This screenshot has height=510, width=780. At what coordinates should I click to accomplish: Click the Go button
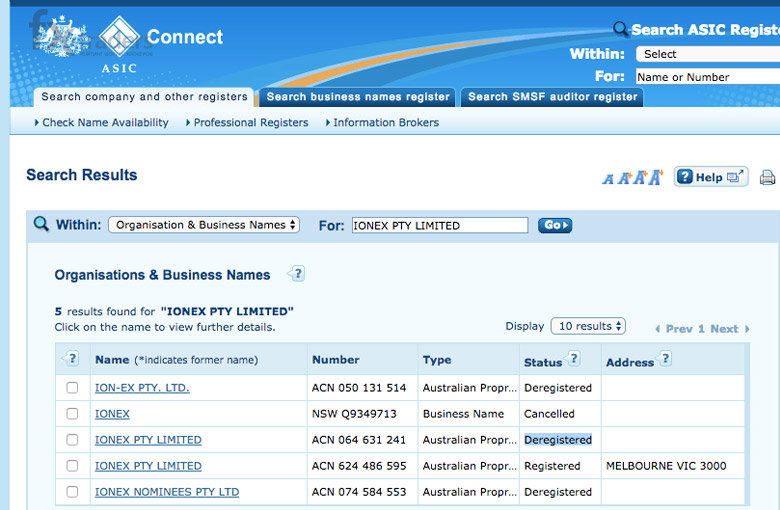click(x=555, y=225)
